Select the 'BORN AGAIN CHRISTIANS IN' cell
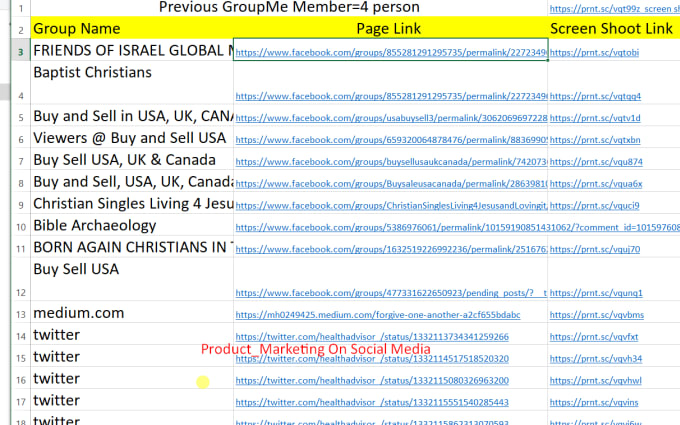This screenshot has height=425, width=680. pyautogui.click(x=132, y=247)
